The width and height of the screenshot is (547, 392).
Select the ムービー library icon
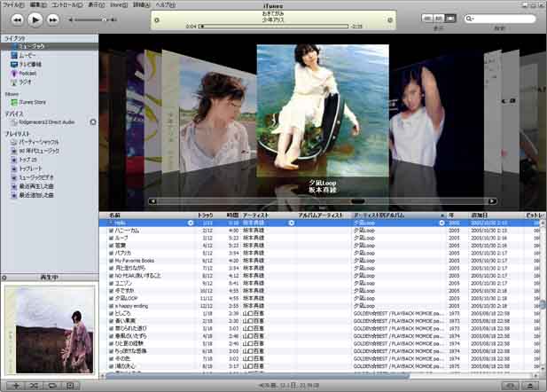click(14, 55)
